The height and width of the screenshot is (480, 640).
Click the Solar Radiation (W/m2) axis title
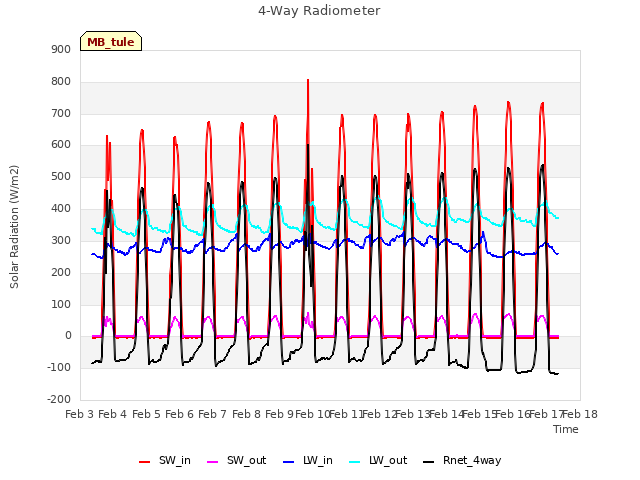tap(14, 227)
